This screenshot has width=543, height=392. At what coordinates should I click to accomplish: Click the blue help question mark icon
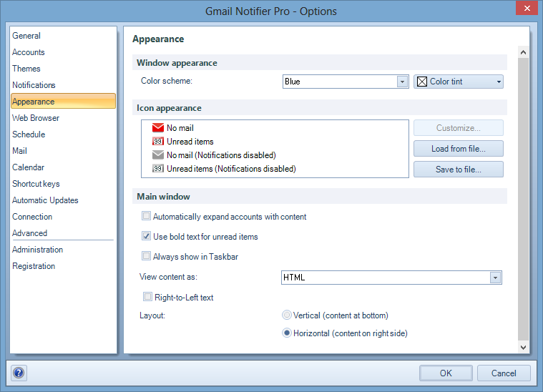click(x=19, y=373)
